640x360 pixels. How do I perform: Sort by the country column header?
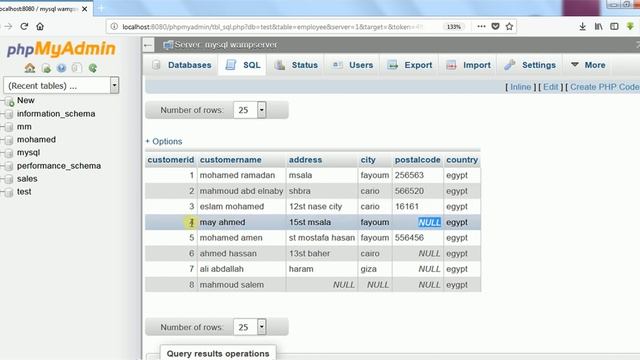462,160
